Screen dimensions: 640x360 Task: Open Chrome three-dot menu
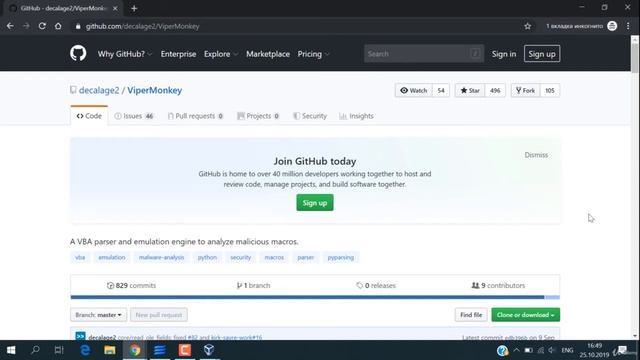pyautogui.click(x=628, y=26)
